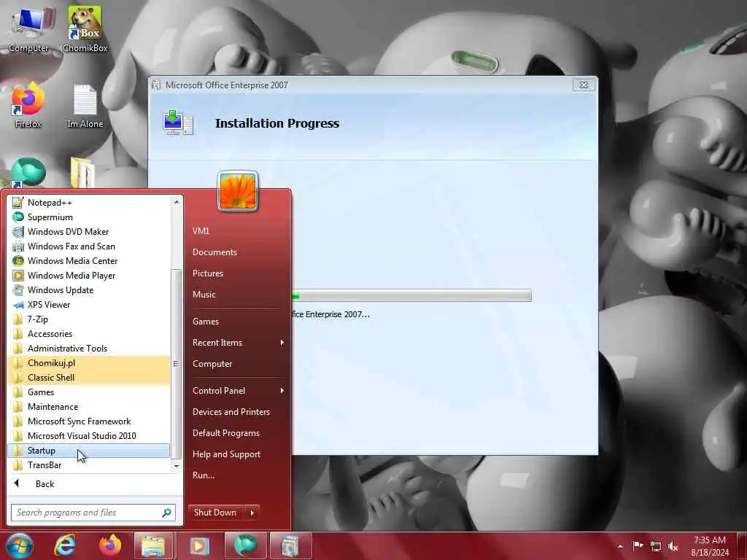Open the Computer desktop icon

(28, 29)
